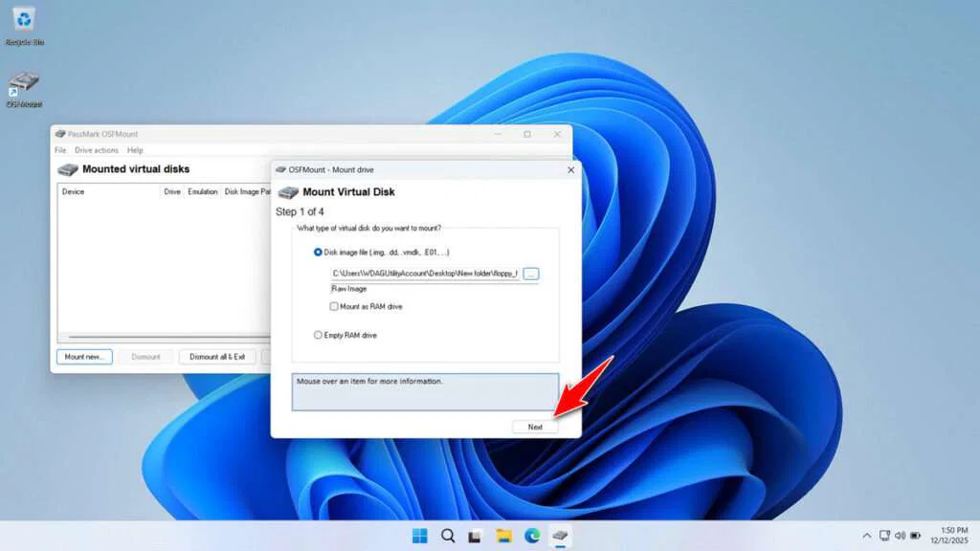Open Microsoft Edge from the taskbar
The image size is (980, 551).
click(x=532, y=538)
